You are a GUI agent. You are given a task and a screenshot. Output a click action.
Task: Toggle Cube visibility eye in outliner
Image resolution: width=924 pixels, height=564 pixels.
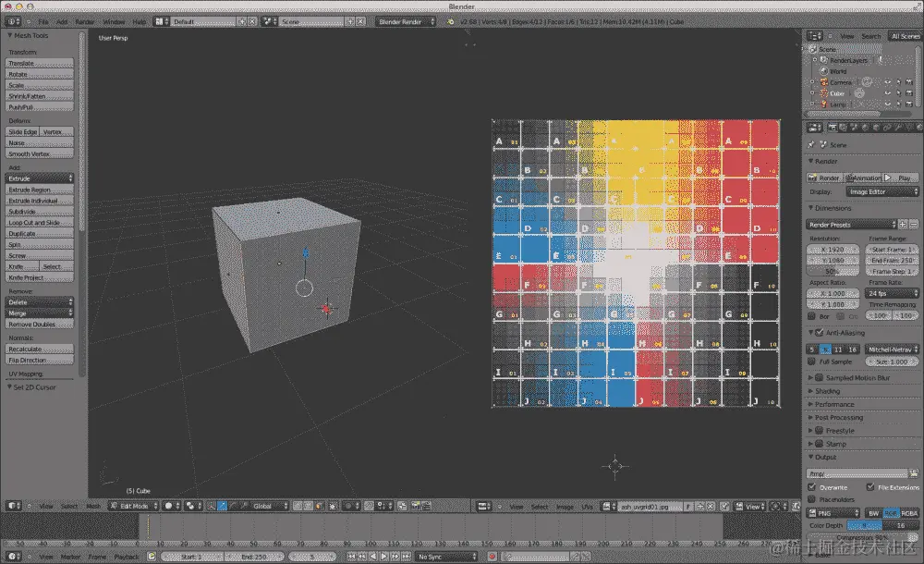click(x=887, y=93)
